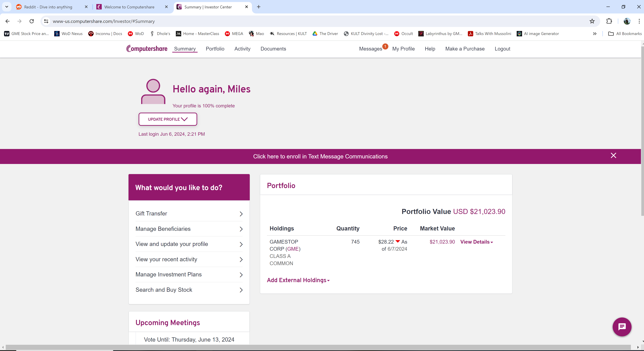
Task: Click the Computershare logo
Action: pos(147,48)
